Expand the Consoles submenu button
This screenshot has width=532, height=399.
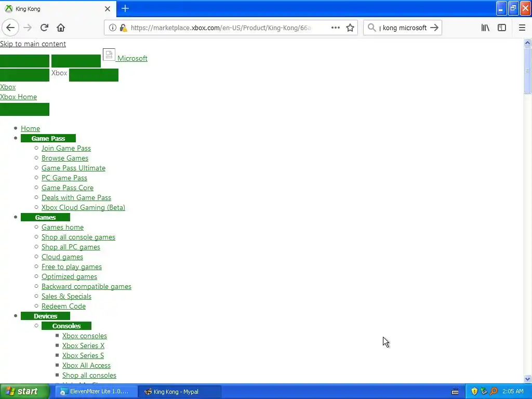66,326
